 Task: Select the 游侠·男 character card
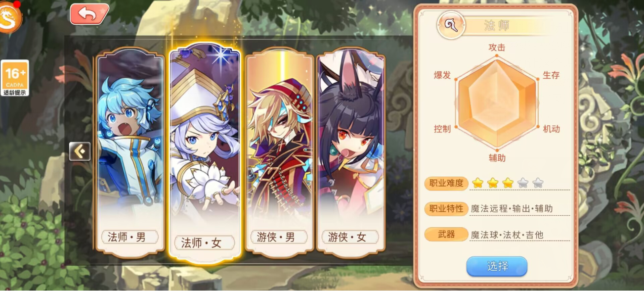(280, 153)
